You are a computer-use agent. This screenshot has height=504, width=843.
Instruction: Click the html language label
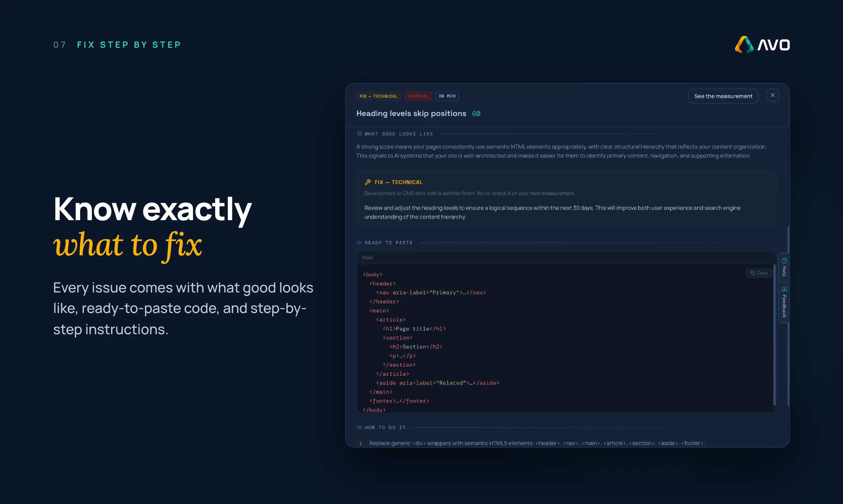tap(368, 257)
